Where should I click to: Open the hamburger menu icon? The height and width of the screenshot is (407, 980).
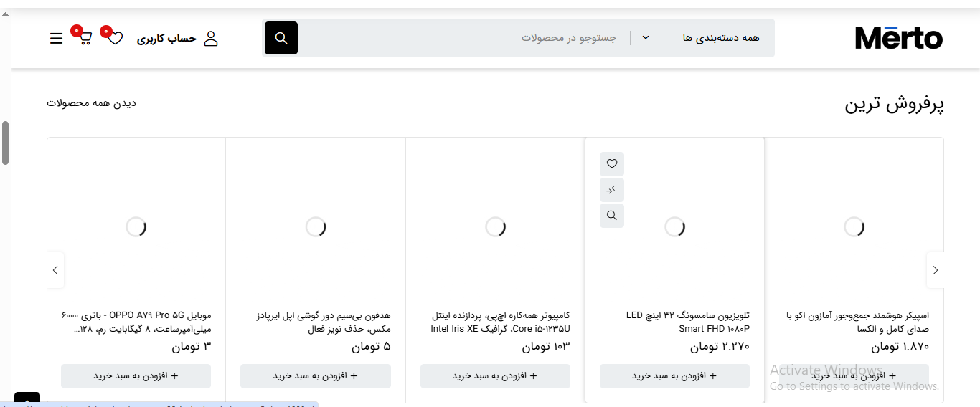[x=57, y=38]
